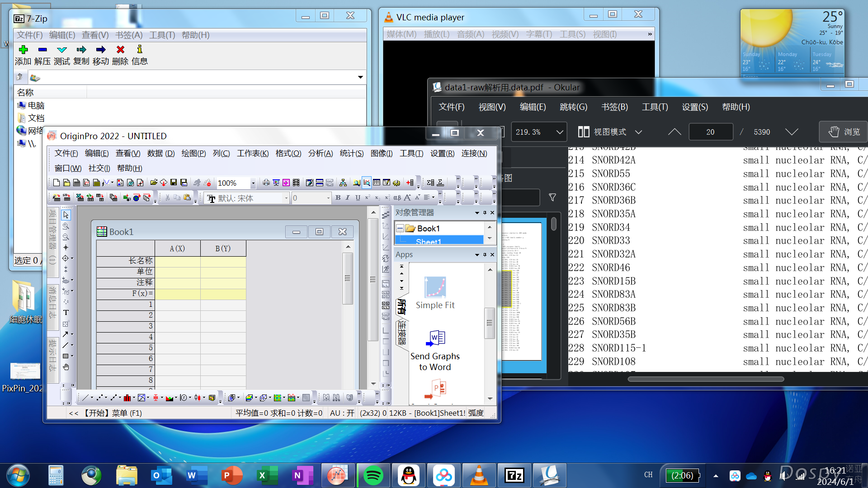Click the Line plot icon in OriginPro
Image resolution: width=868 pixels, height=488 pixels.
[85, 398]
